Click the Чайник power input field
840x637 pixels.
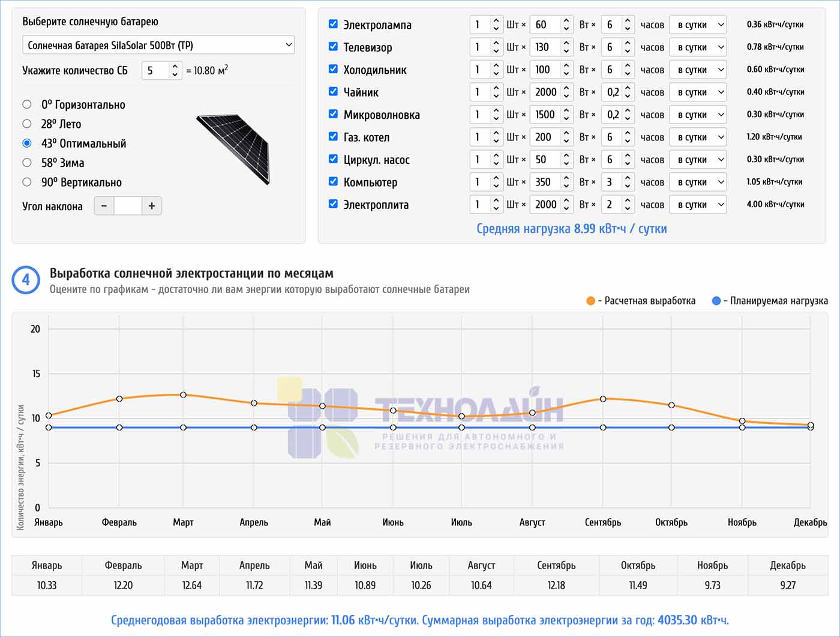pos(547,92)
